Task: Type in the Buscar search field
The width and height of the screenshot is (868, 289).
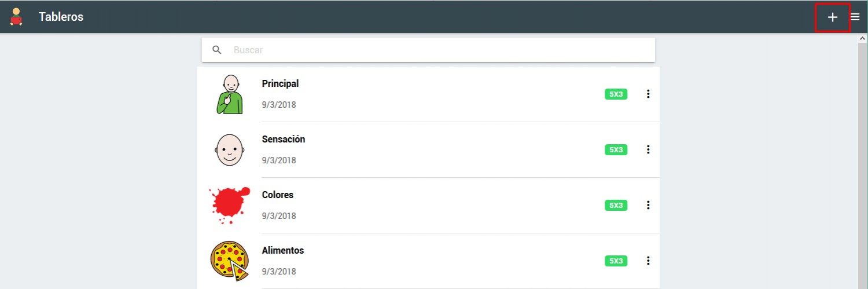Action: point(440,50)
